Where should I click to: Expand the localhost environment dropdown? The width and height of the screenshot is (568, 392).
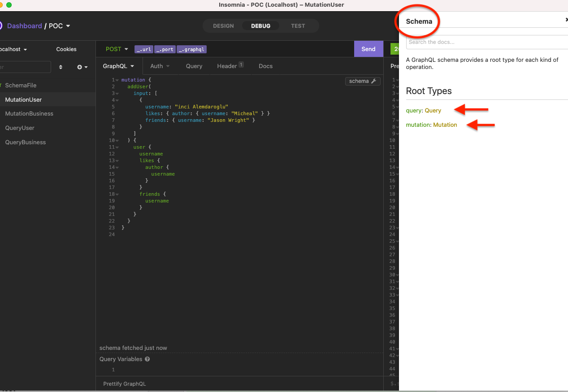pos(13,49)
